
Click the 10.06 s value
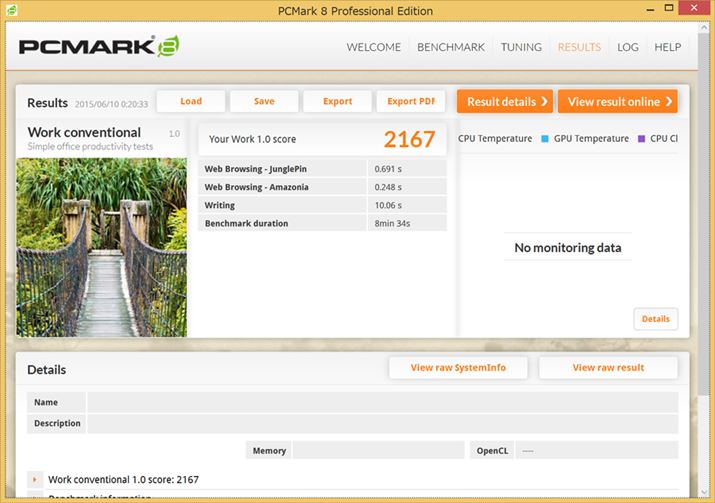[388, 205]
